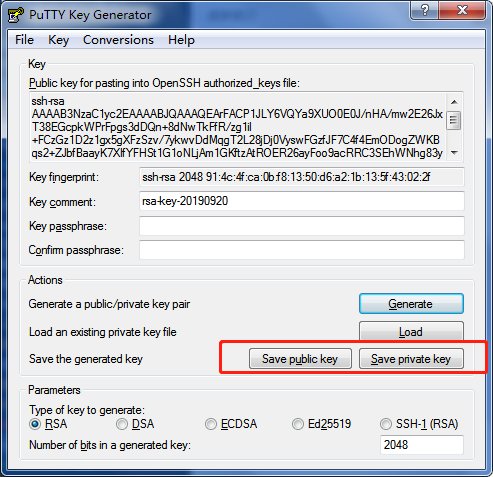Click the 'Load an existing private key file' label
This screenshot has height=477, width=493.
coord(103,332)
